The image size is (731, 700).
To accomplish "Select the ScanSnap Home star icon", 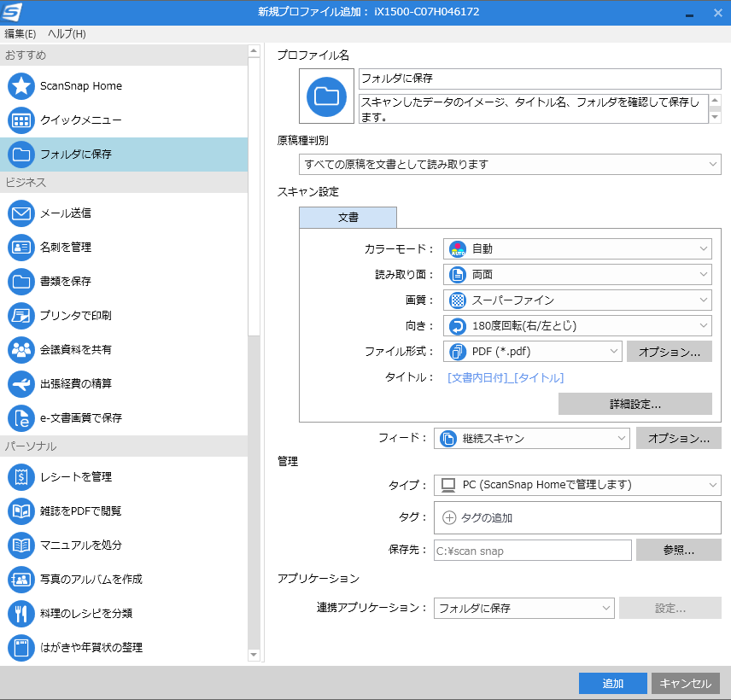I will click(21, 86).
